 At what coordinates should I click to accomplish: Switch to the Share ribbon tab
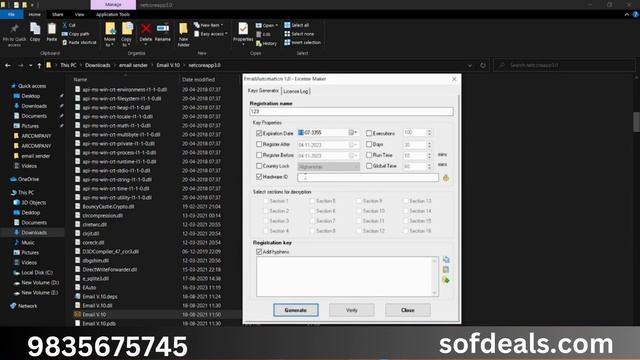pos(58,15)
